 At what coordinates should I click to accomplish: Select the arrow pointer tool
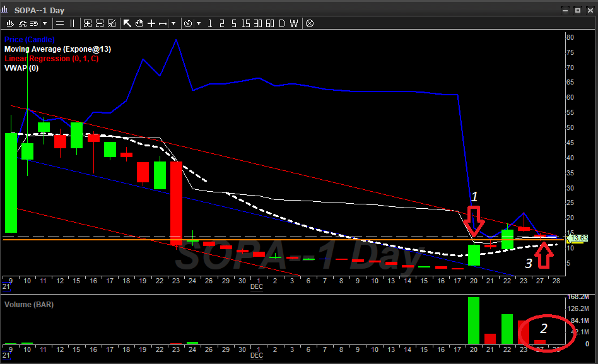[x=127, y=23]
